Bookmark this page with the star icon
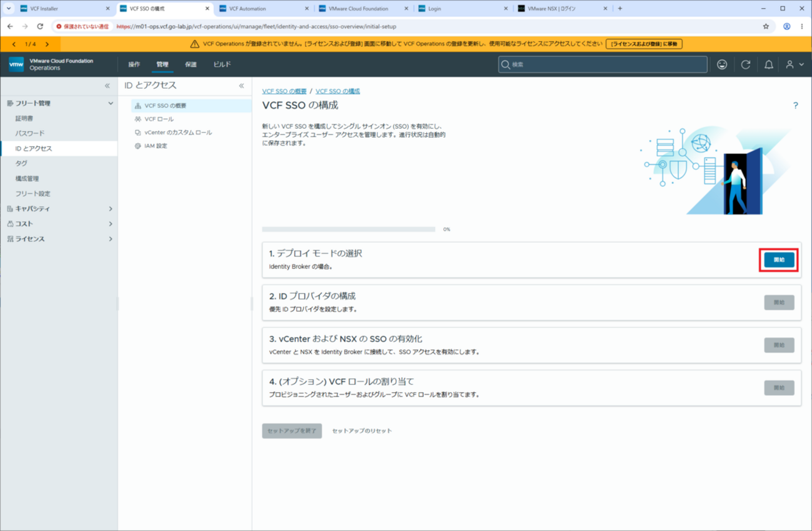The image size is (812, 531). (766, 27)
